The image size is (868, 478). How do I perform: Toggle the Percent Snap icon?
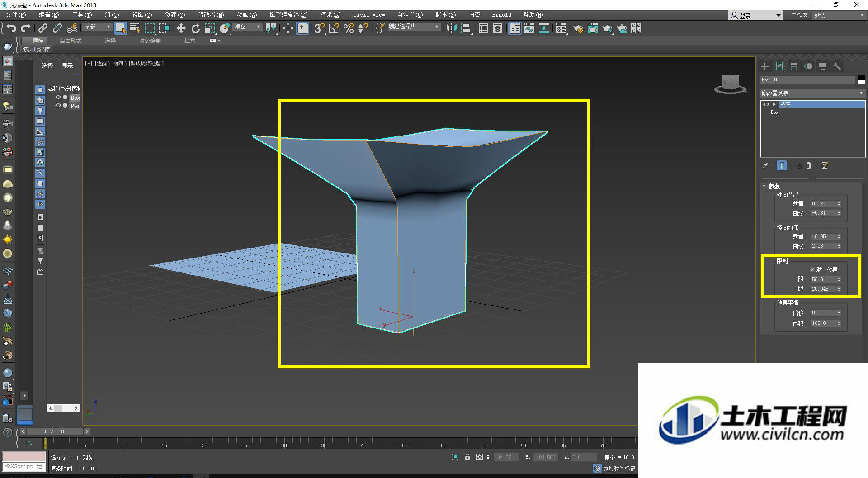[349, 28]
